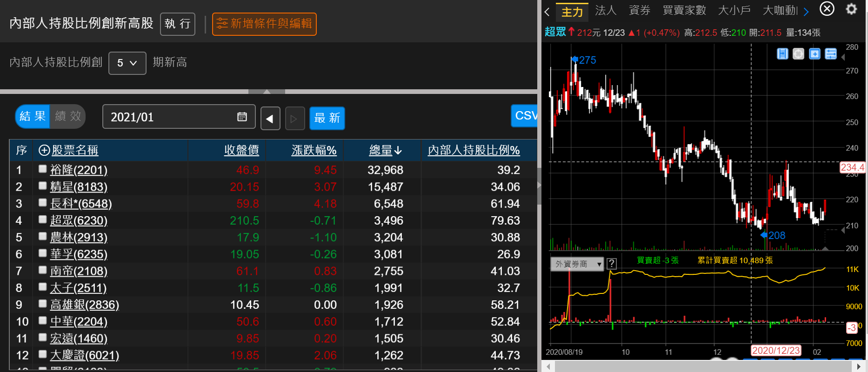Open the chart settings gear icon

click(x=851, y=9)
